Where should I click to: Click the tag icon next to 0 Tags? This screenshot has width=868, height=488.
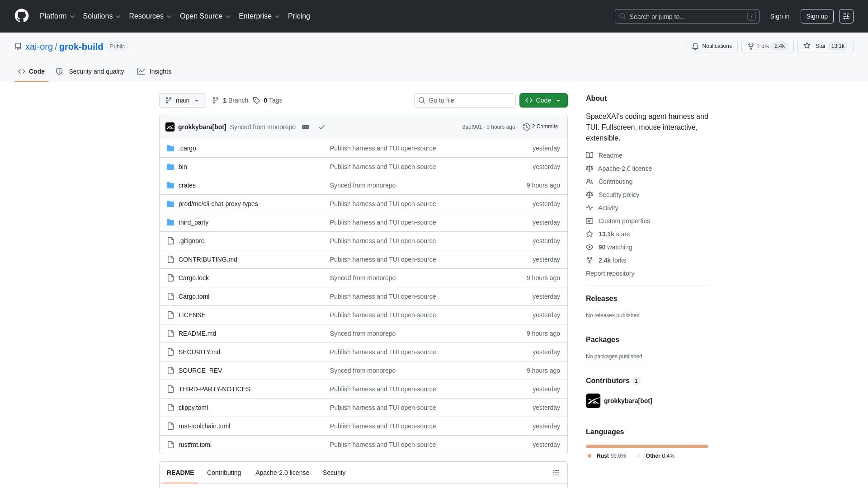256,100
